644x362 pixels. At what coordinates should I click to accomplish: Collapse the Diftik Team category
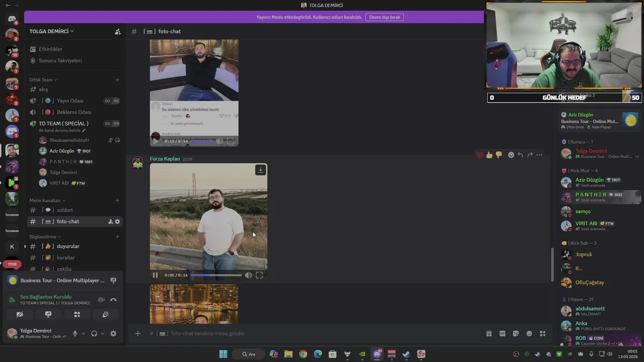43,80
